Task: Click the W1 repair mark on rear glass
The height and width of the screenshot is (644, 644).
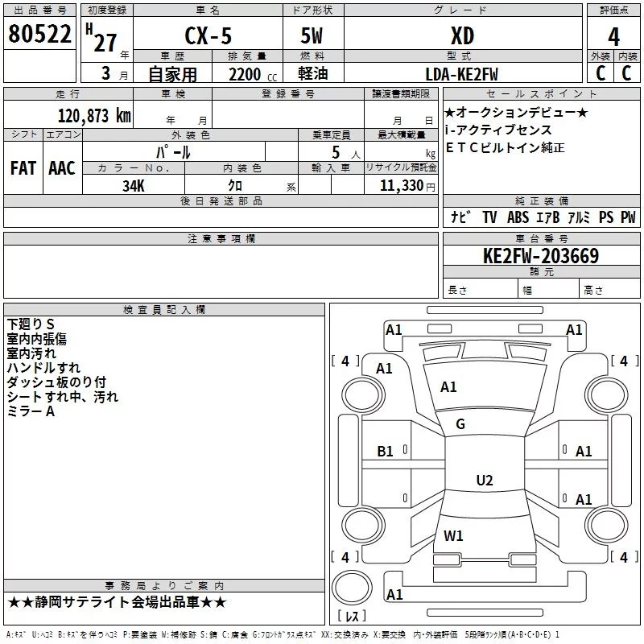Action: (x=453, y=535)
